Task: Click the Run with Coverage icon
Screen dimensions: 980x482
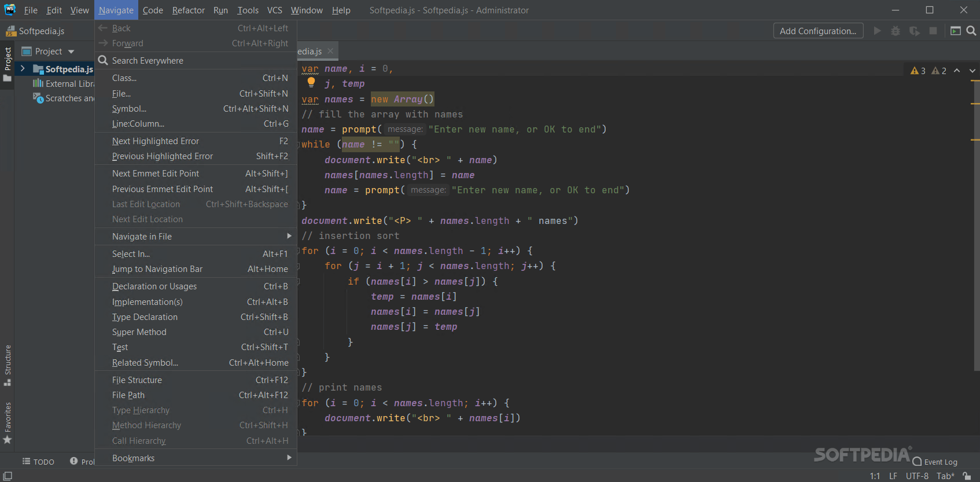Action: pyautogui.click(x=915, y=31)
